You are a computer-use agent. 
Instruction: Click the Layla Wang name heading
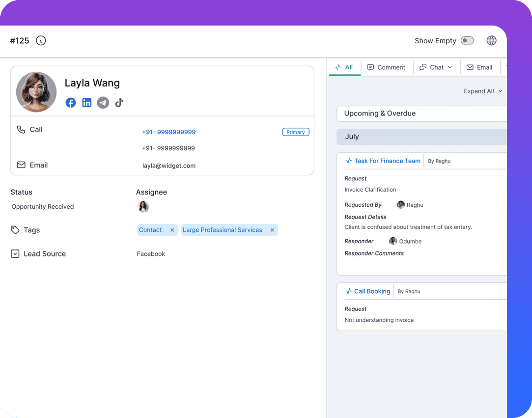[92, 83]
